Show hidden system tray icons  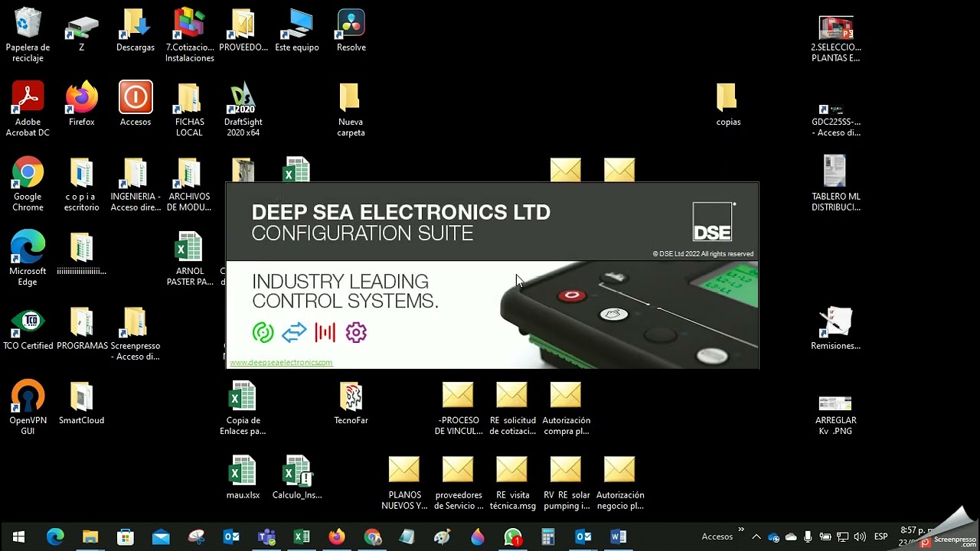point(756,536)
